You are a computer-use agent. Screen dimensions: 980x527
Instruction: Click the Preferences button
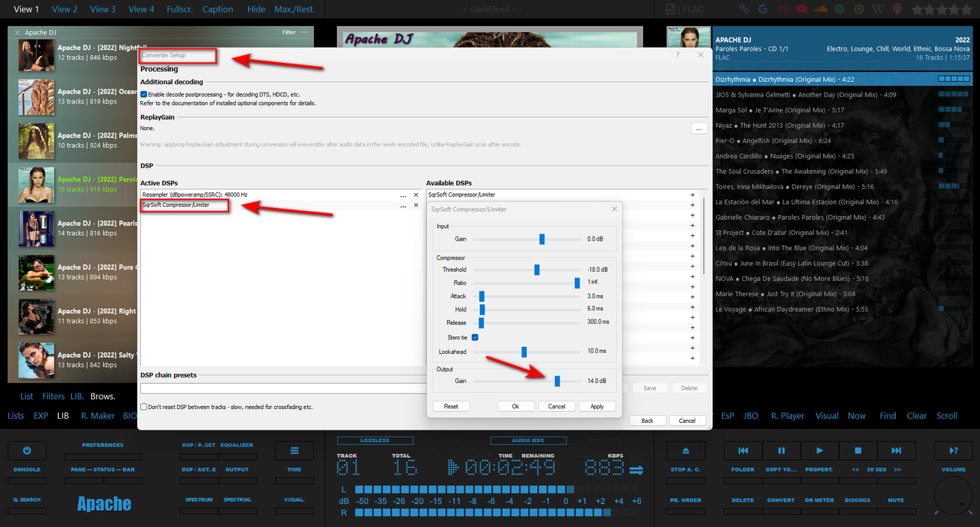pyautogui.click(x=103, y=445)
